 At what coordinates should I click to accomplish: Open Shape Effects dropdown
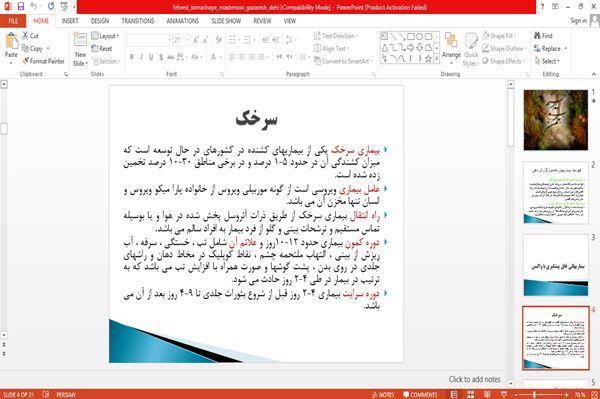tap(504, 61)
